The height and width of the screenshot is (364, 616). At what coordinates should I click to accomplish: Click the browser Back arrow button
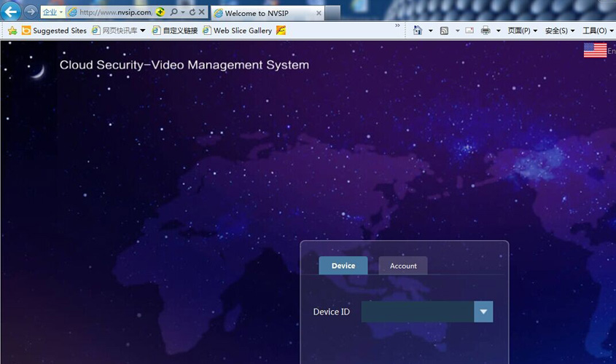(11, 12)
